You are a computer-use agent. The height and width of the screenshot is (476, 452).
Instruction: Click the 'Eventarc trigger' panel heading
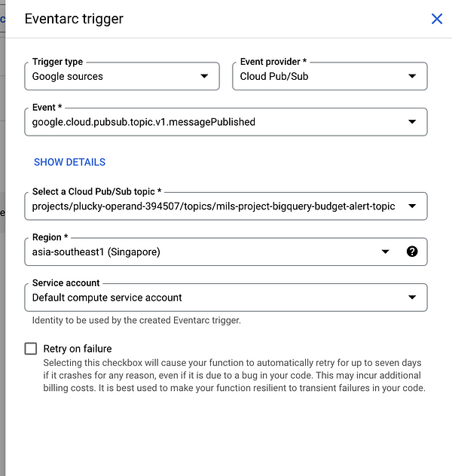click(x=74, y=19)
